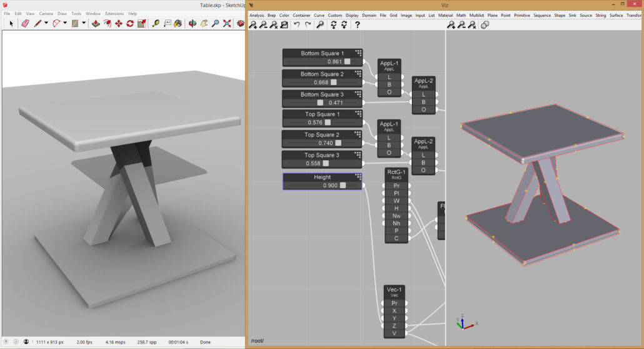Select the Move tool with red arrows

tap(118, 24)
